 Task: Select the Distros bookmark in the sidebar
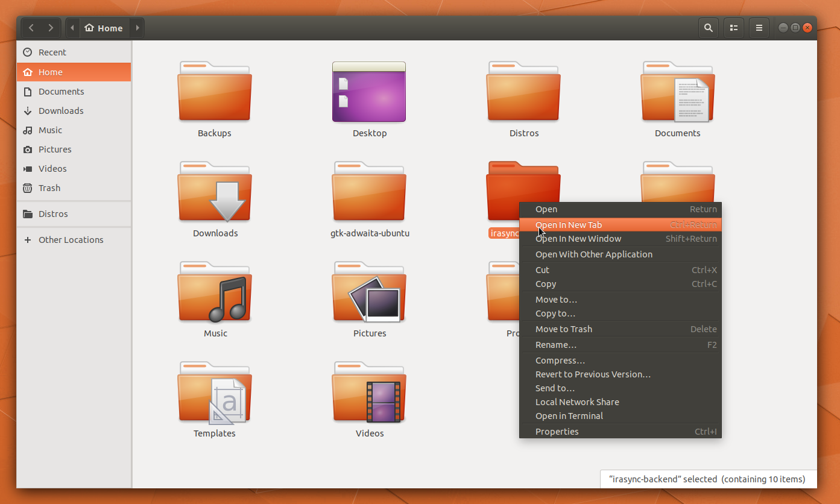(53, 214)
